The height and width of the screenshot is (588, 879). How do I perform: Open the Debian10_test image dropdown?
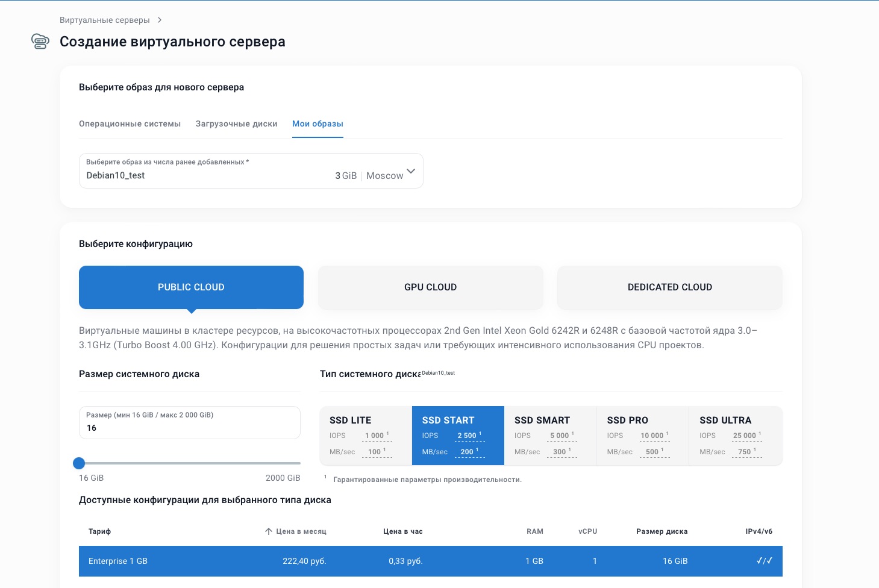[251, 171]
